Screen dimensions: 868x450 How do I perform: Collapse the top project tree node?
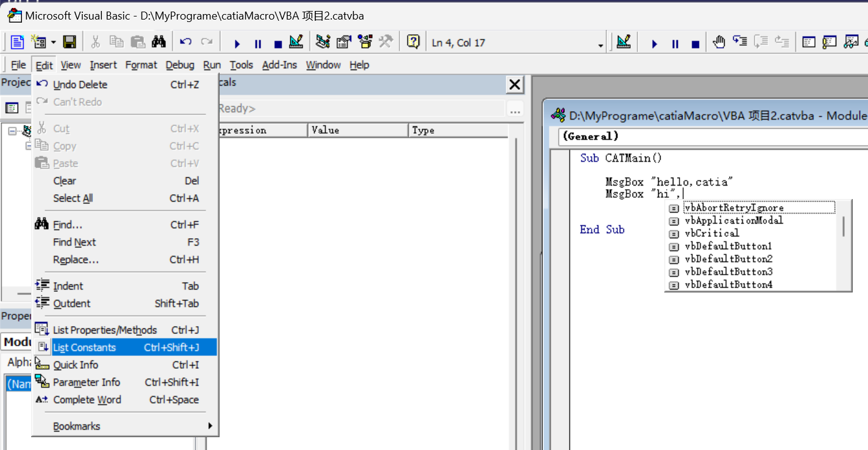[12, 130]
